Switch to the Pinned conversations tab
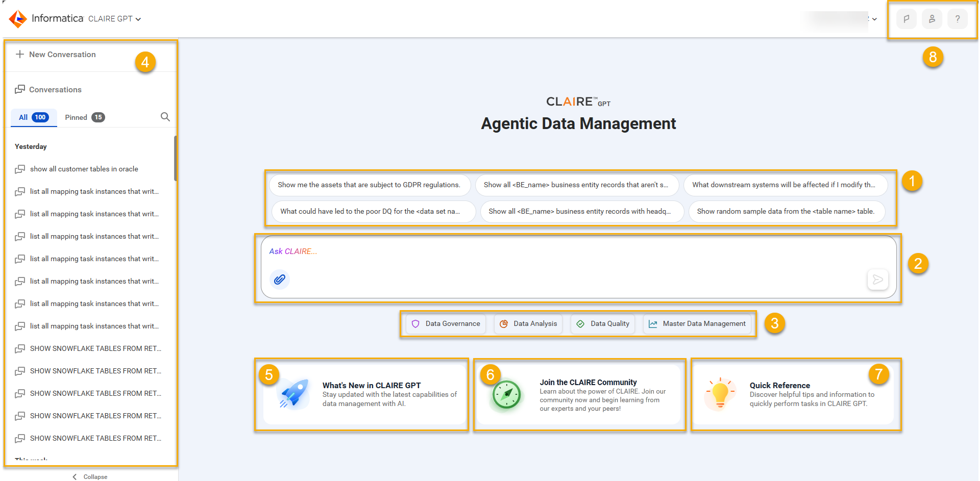The height and width of the screenshot is (481, 980). (85, 117)
